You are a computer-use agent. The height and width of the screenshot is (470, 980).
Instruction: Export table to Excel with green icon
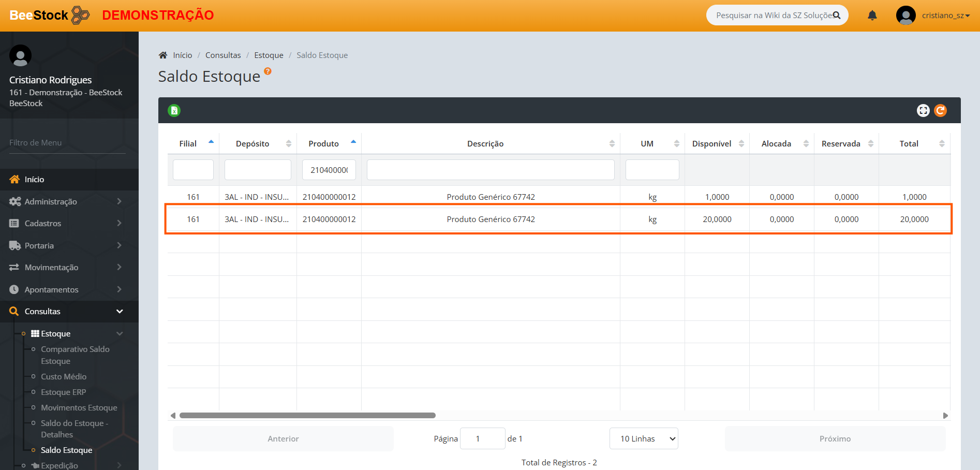(174, 110)
